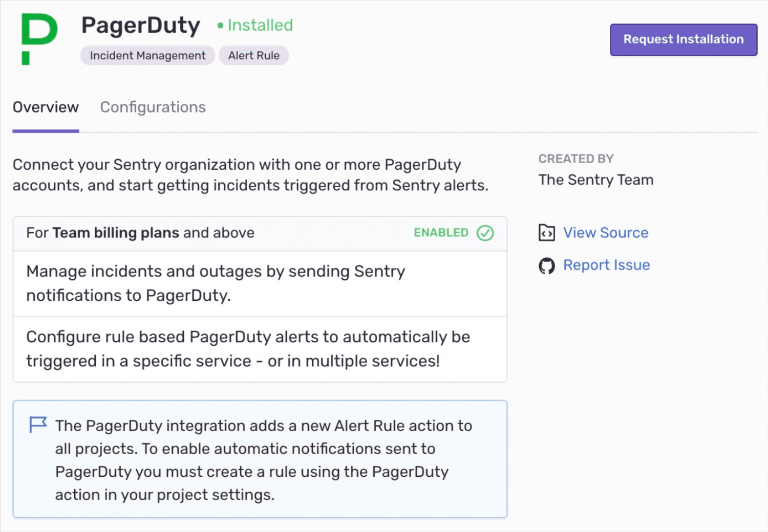Image resolution: width=768 pixels, height=532 pixels.
Task: Select the Alert Rule tag
Action: click(253, 55)
